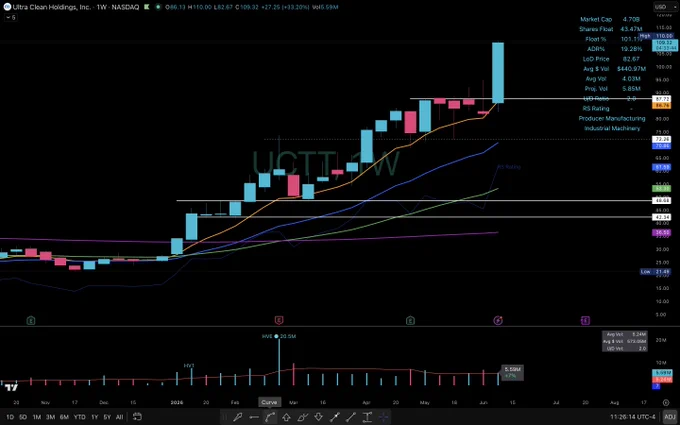
Task: Open the 11:26:14 UTC-4 timezone menu
Action: [633, 417]
